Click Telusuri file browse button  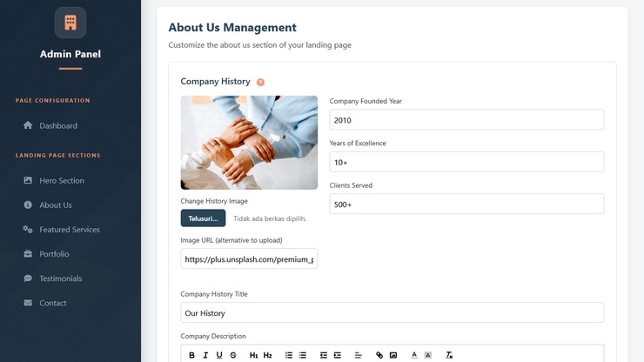(x=203, y=218)
